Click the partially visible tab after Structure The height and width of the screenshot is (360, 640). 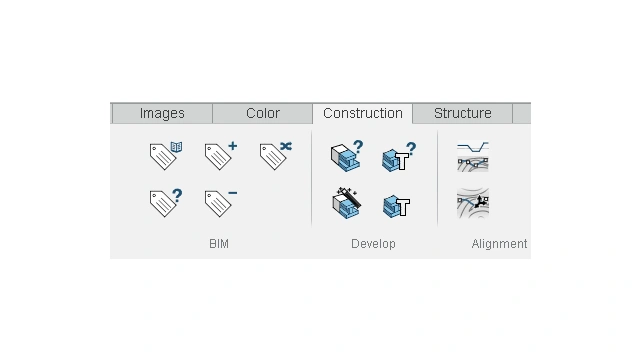coord(522,113)
